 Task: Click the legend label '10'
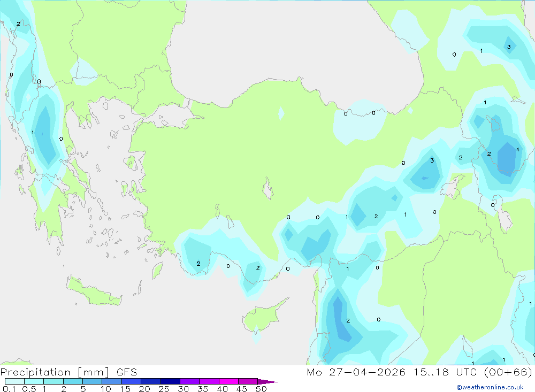[x=106, y=389]
